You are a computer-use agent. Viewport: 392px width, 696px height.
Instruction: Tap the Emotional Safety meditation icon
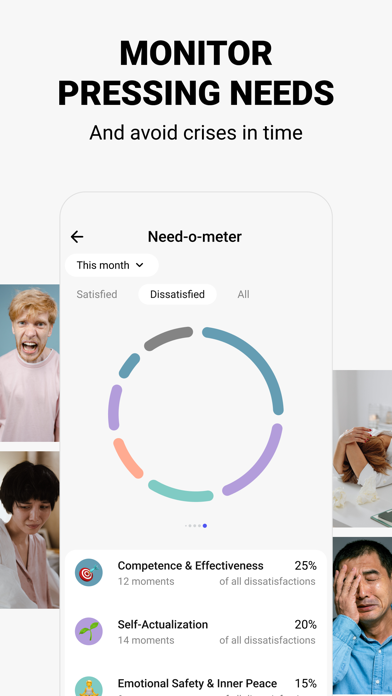pos(89,687)
